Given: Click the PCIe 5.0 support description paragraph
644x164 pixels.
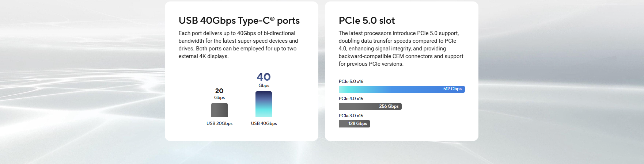Looking at the screenshot, I should tap(401, 49).
